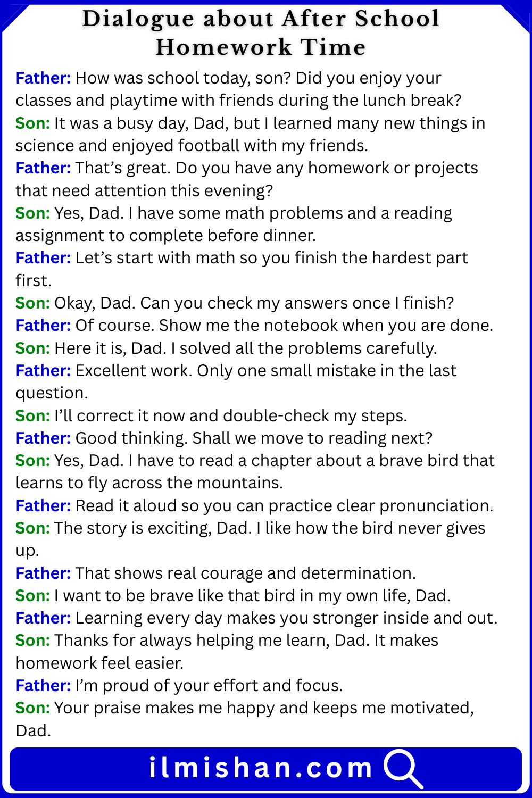
Task: Open the ilmishan.com website link
Action: coord(261,769)
